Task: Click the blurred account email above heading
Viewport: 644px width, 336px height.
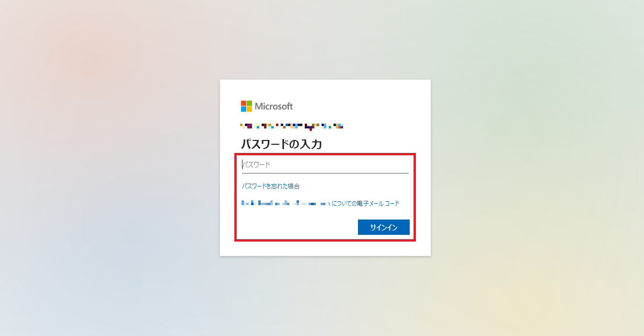Action: click(292, 127)
